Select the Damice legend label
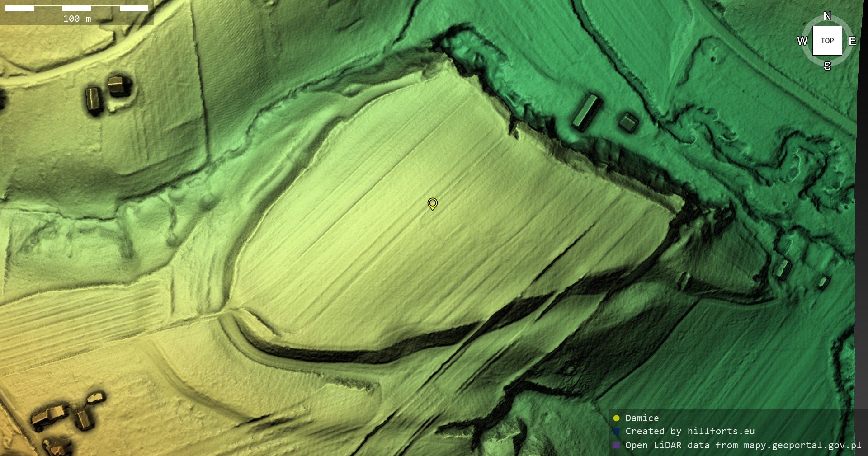This screenshot has height=456, width=868. point(642,418)
